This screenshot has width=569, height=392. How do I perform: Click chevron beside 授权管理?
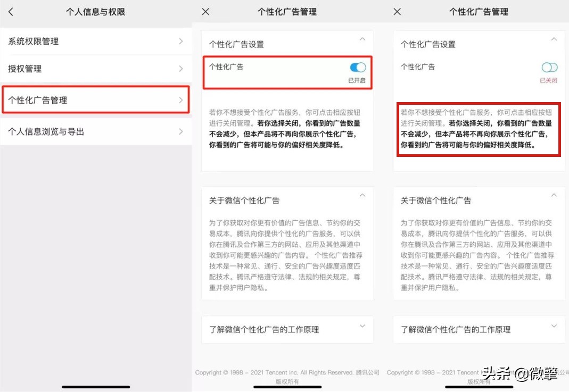click(181, 69)
